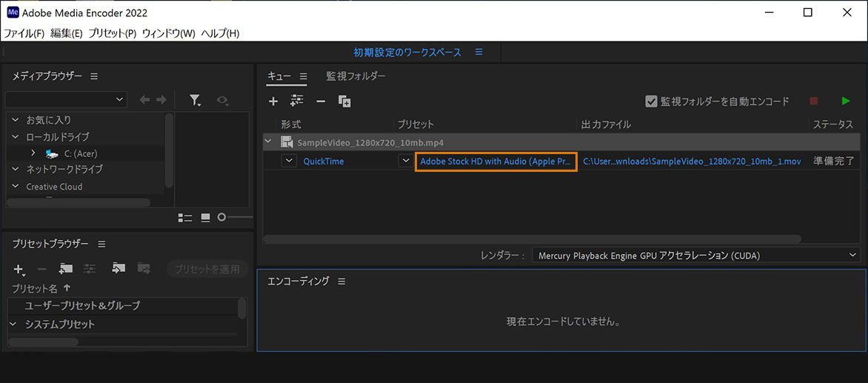This screenshot has height=383, width=868.
Task: Open the エンコーディング panel menu
Action: pos(341,282)
